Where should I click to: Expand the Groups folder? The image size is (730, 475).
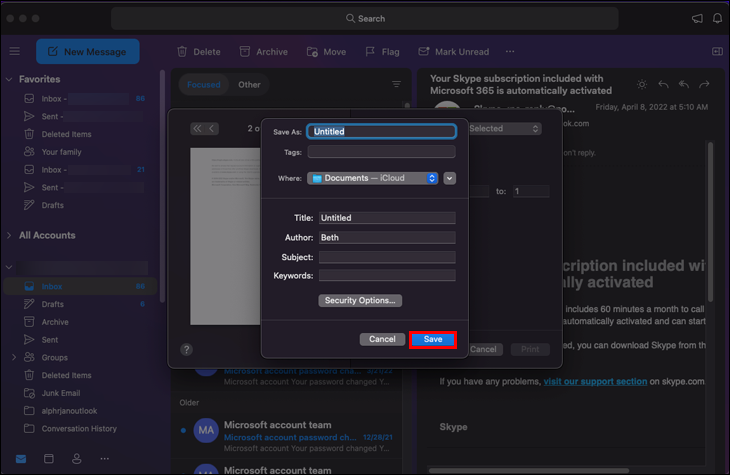pos(13,357)
